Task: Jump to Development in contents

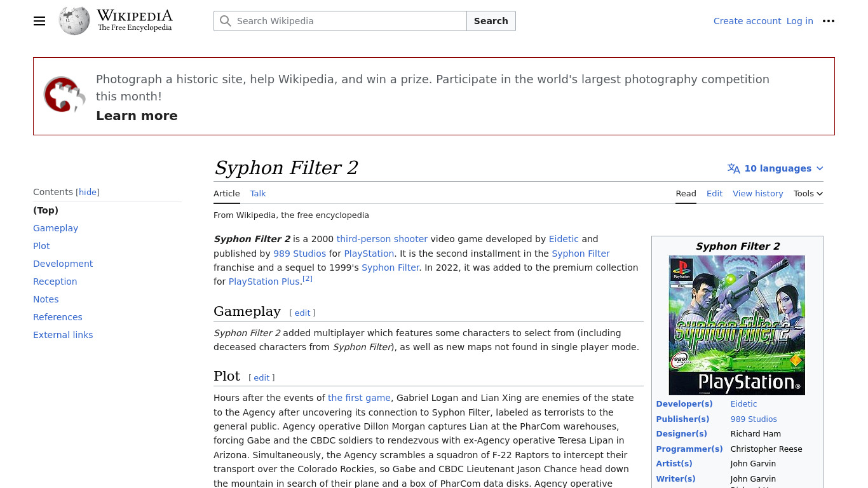Action: pyautogui.click(x=63, y=264)
